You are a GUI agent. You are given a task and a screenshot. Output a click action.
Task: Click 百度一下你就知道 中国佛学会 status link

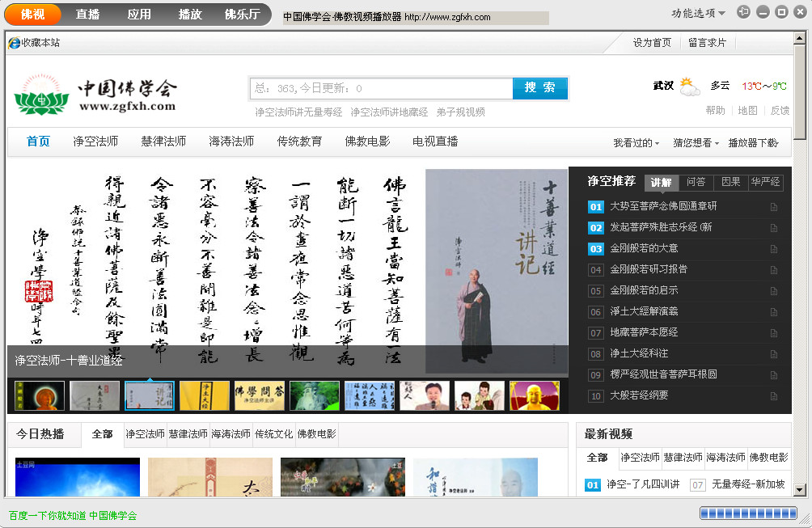73,516
